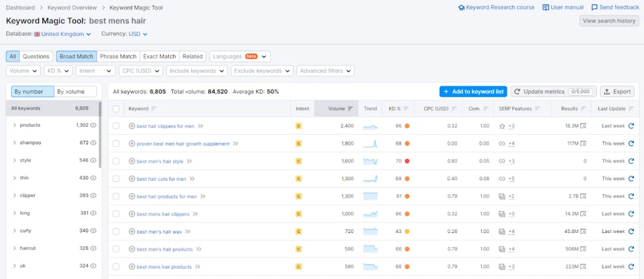Sort by CPC (USD) column icon
The height and width of the screenshot is (279, 644).
coord(454,108)
